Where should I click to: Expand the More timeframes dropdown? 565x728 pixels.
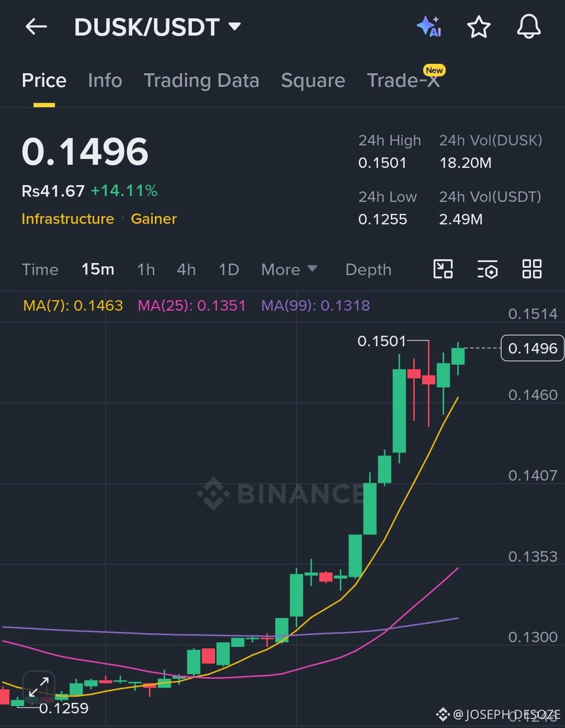[x=289, y=269]
